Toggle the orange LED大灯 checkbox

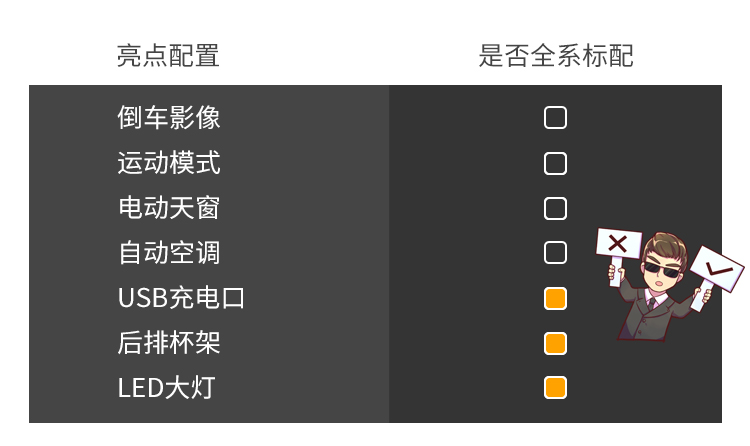pyautogui.click(x=555, y=388)
